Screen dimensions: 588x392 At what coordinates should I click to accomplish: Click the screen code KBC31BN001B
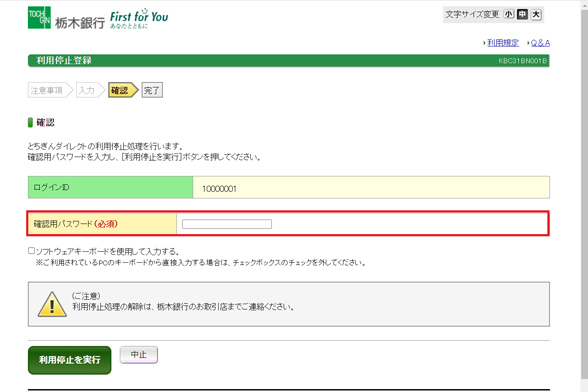pyautogui.click(x=522, y=61)
